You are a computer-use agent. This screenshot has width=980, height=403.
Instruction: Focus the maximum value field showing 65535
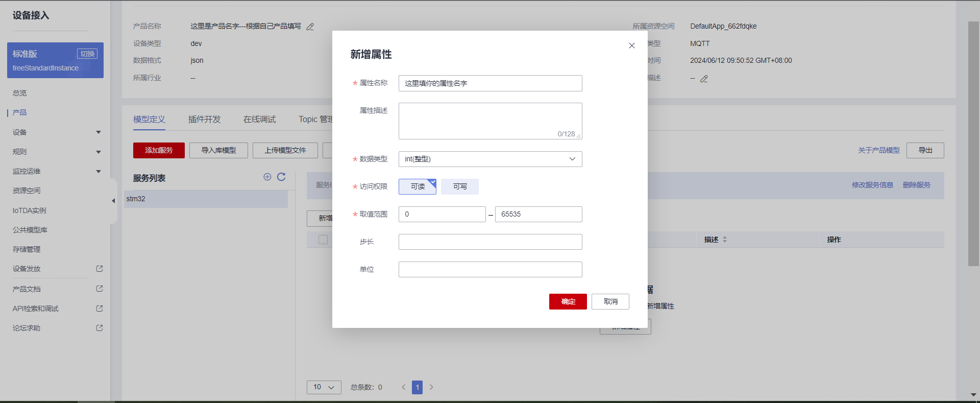(x=538, y=214)
